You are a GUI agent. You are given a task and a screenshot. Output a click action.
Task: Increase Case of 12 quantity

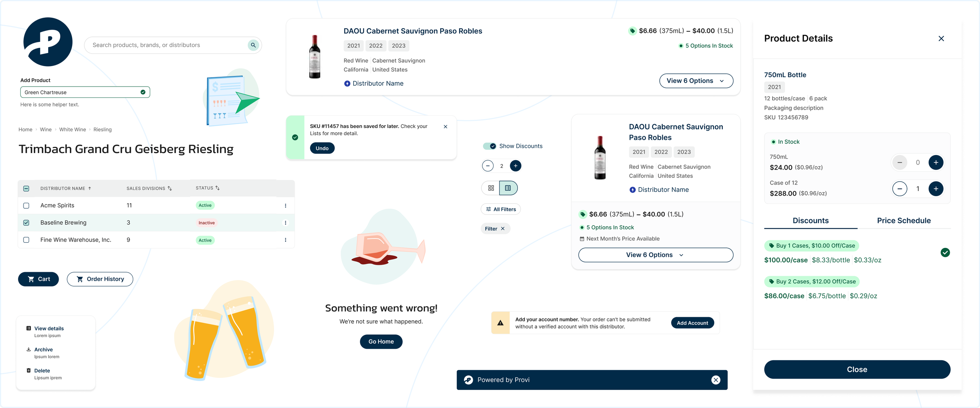[x=936, y=189]
